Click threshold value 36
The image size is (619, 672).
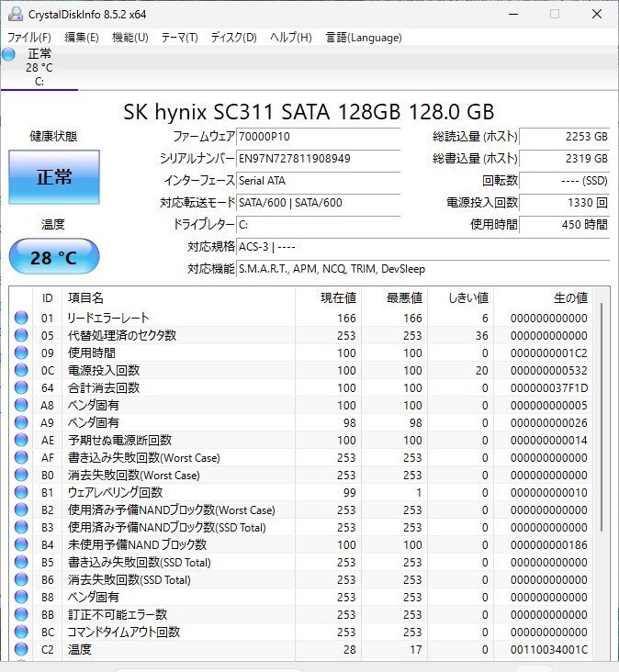pos(482,336)
